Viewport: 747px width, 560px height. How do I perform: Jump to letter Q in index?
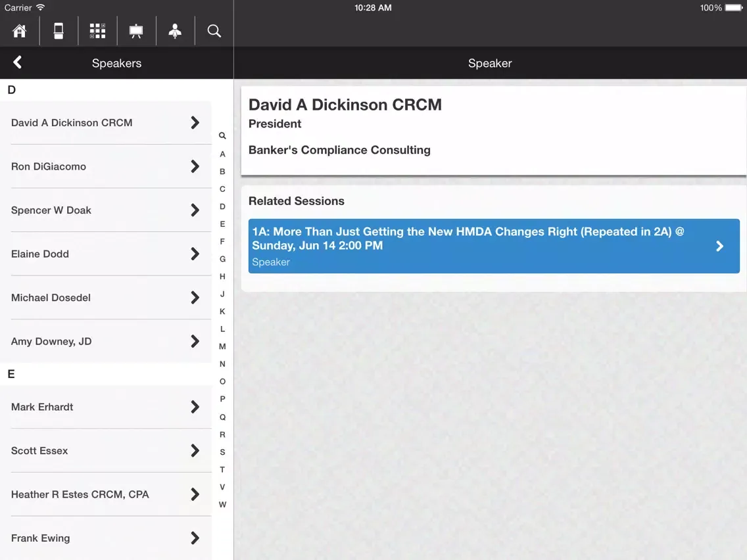click(222, 417)
